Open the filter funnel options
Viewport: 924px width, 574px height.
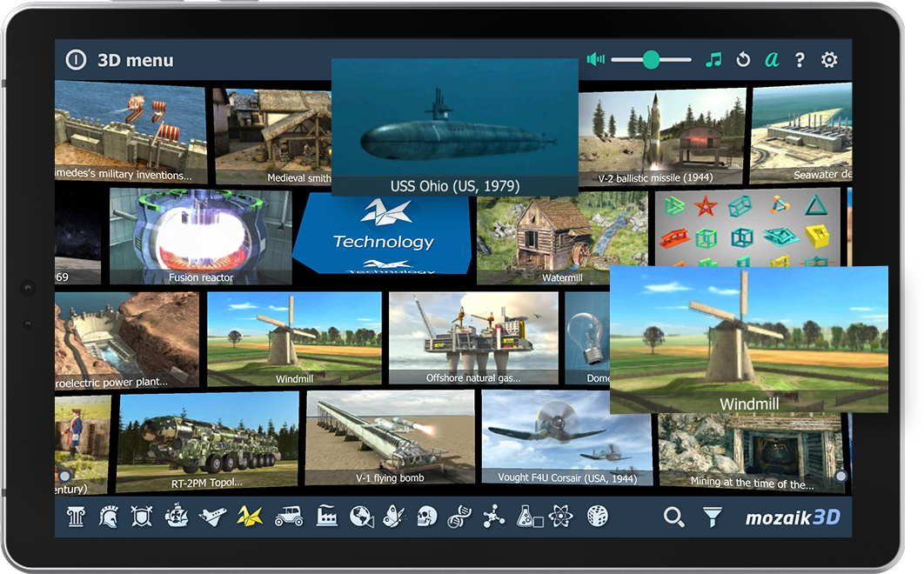pyautogui.click(x=713, y=517)
